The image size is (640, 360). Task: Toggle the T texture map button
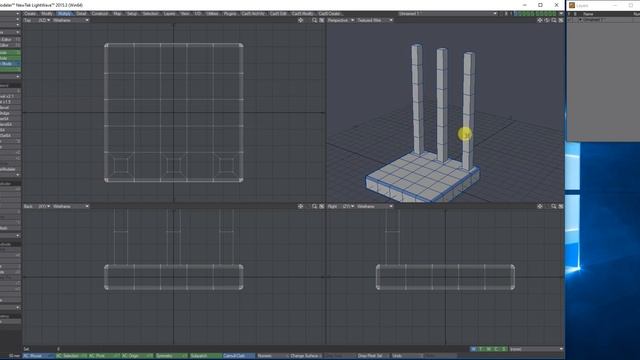click(x=481, y=349)
